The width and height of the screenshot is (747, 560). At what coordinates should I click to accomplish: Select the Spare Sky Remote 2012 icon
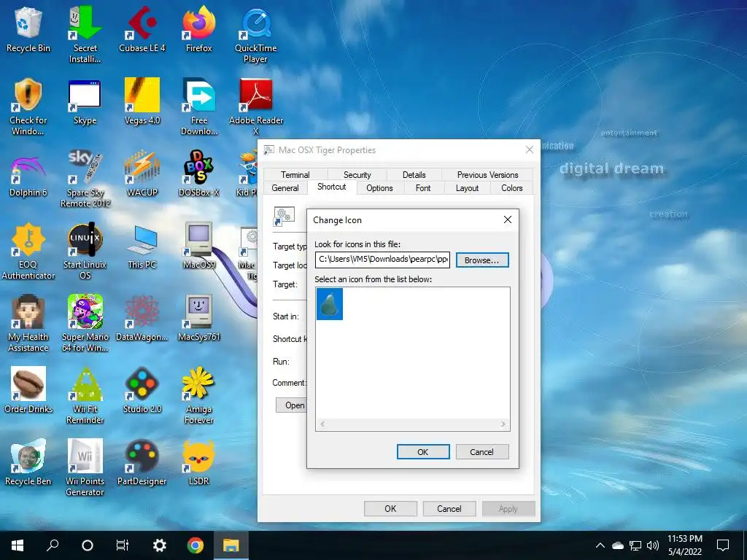click(x=85, y=179)
